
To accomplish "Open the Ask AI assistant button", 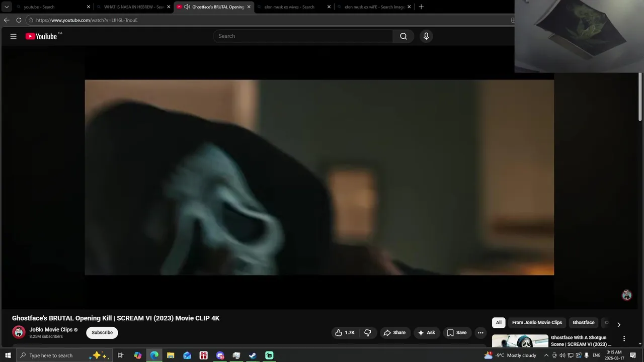I will 426,333.
